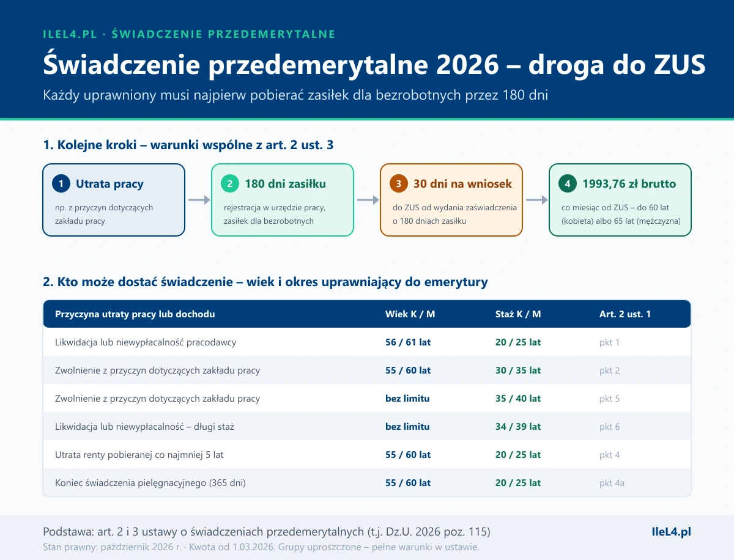Click the seniority value '34 / 39 lat'
This screenshot has width=734, height=560.
pyautogui.click(x=518, y=427)
